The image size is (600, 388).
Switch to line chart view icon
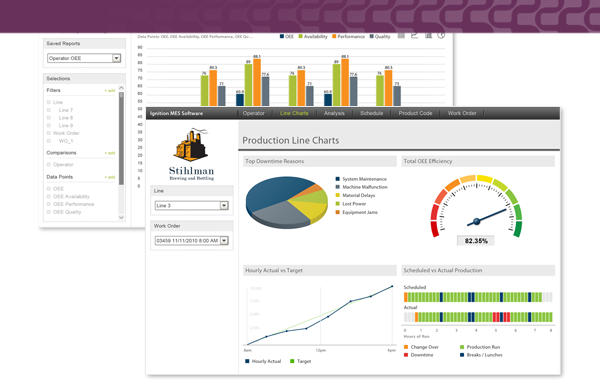tap(414, 36)
